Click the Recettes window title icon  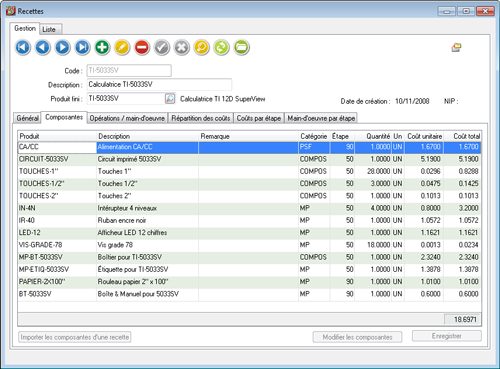[x=11, y=11]
